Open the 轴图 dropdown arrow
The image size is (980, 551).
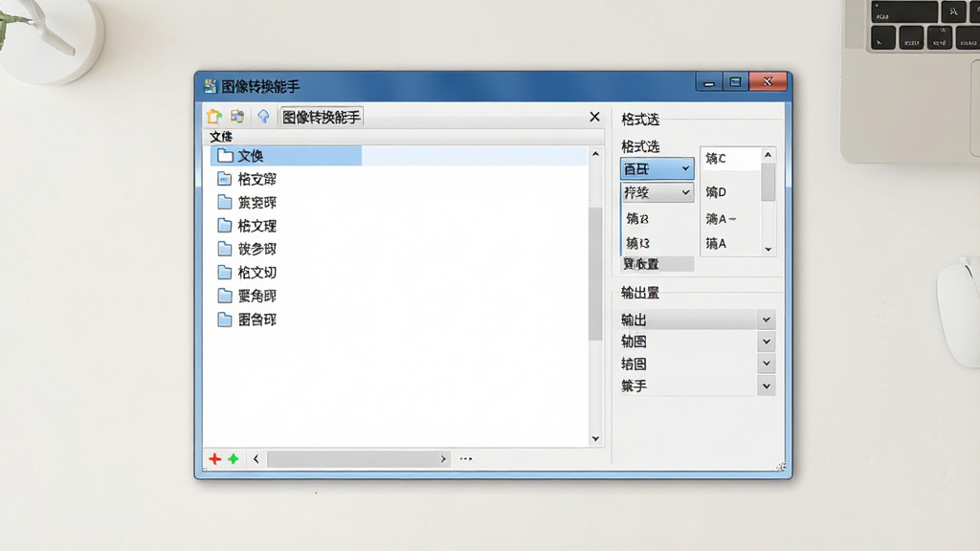click(x=767, y=342)
